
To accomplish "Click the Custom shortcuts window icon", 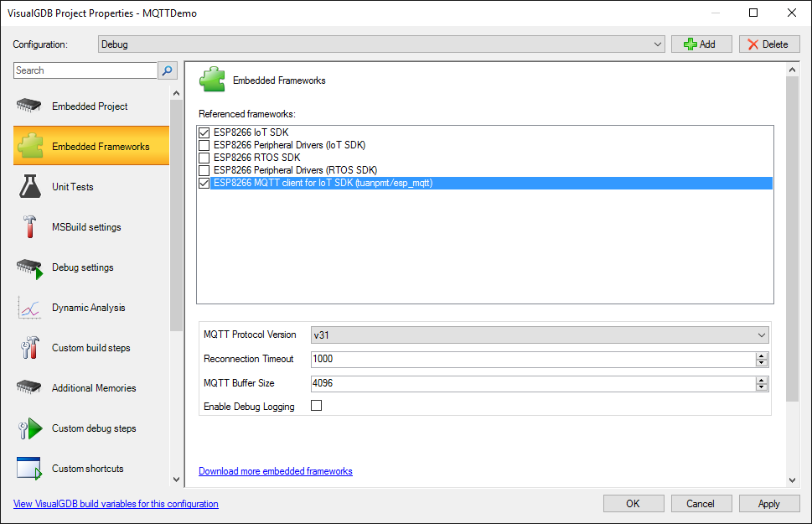I will [x=29, y=469].
